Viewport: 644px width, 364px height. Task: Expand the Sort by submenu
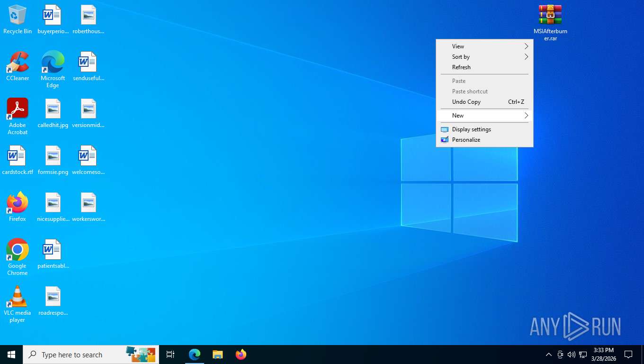(x=484, y=57)
